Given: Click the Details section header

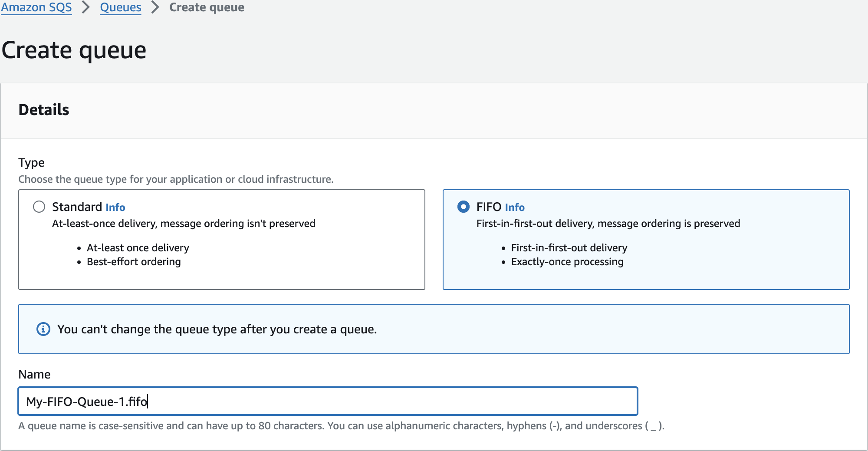Looking at the screenshot, I should point(44,110).
